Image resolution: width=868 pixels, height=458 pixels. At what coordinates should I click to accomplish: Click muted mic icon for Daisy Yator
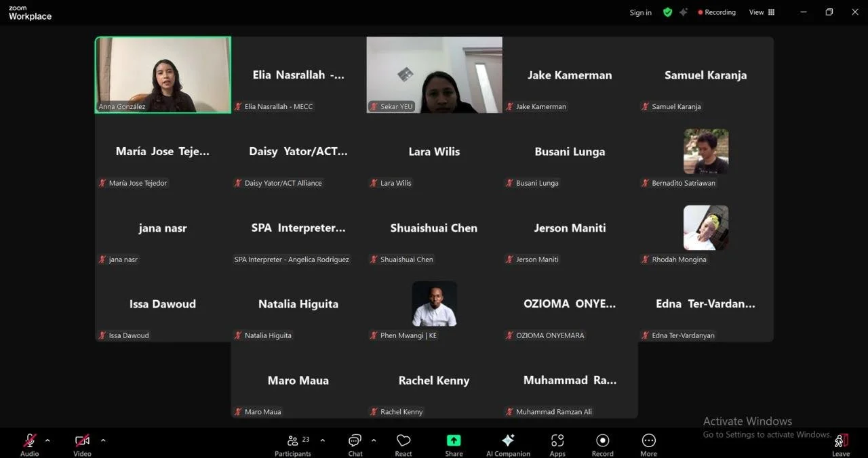coord(238,183)
